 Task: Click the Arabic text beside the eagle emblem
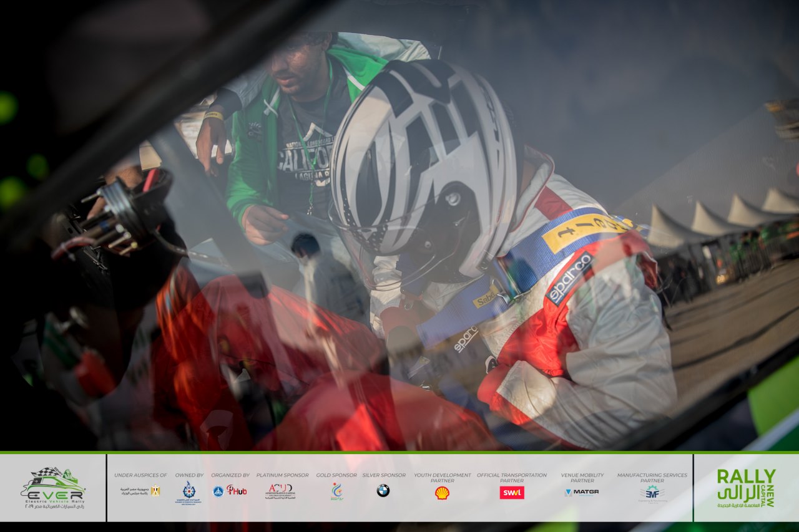[134, 491]
